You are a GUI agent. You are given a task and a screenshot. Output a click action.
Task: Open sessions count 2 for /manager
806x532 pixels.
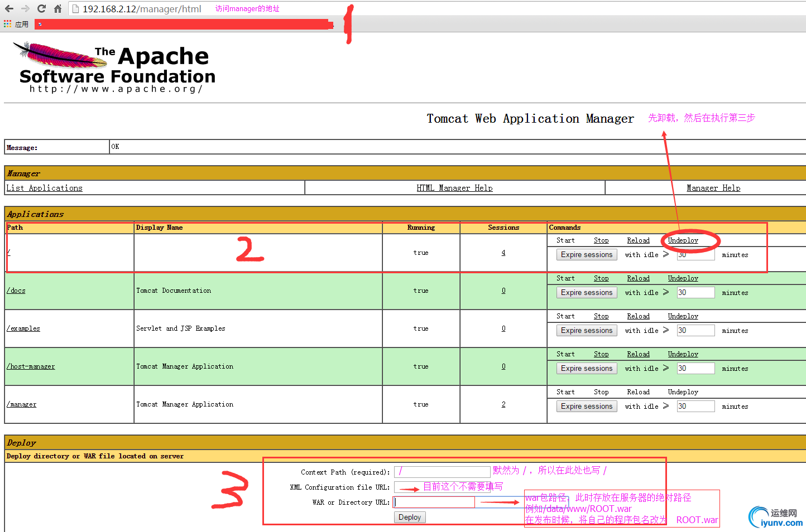503,404
